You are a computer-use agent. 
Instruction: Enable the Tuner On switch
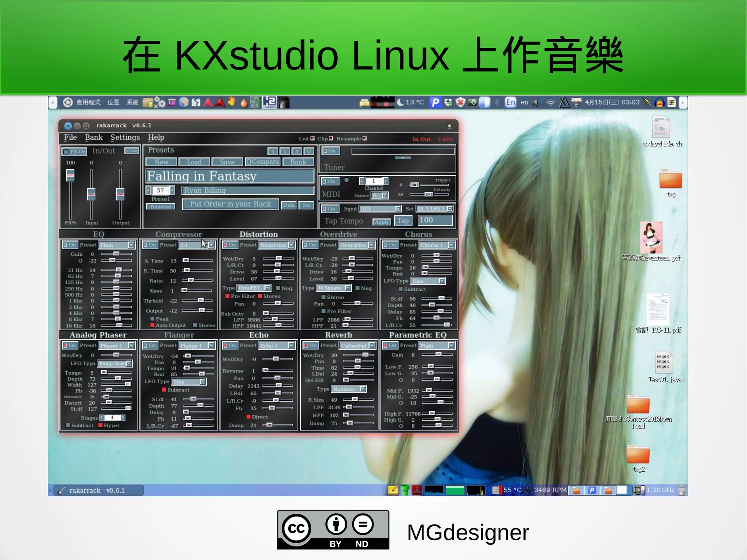330,151
